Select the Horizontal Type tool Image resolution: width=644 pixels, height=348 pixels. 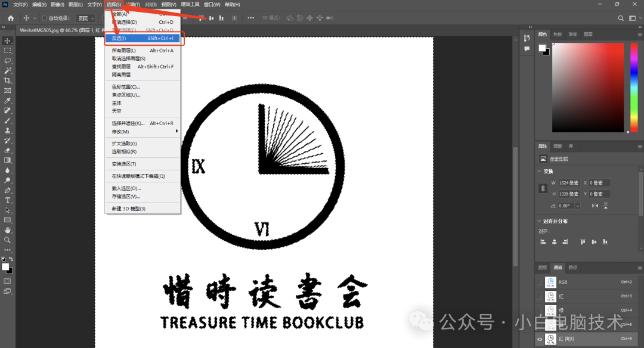(x=7, y=200)
